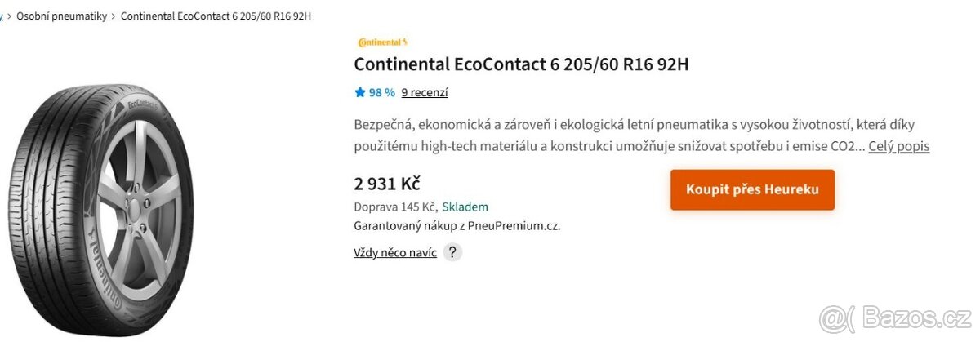Viewport: 980px width, 342px height.
Task: Expand description via Celý popis
Action: pos(898,146)
